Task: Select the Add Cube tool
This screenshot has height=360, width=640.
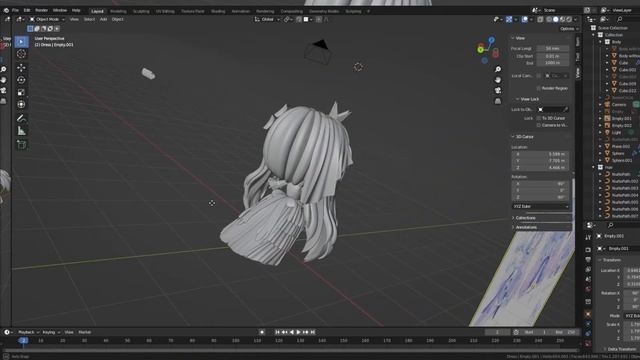Action: (x=21, y=144)
